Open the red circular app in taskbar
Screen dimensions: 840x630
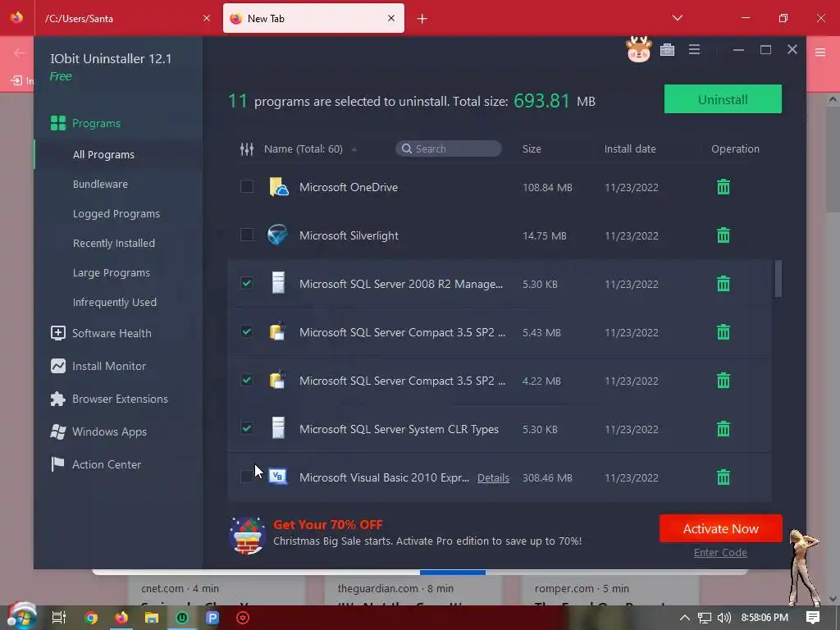pyautogui.click(x=243, y=618)
